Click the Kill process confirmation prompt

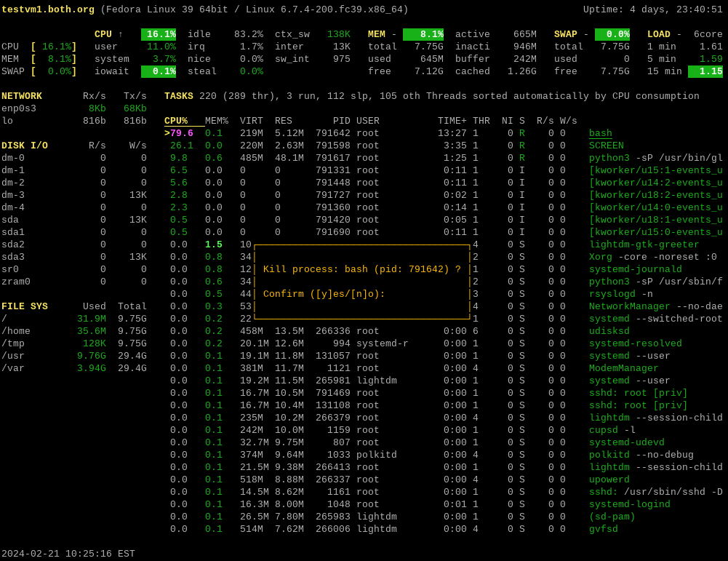[x=361, y=269]
